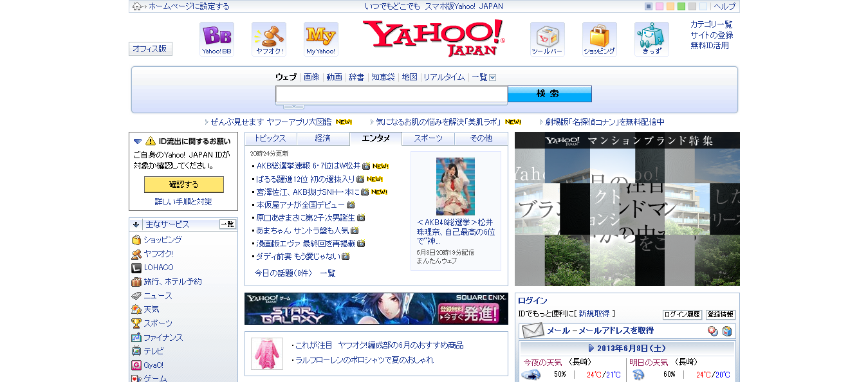Open 詳しい手順と対策 link
This screenshot has height=382, width=868.
coord(183,202)
